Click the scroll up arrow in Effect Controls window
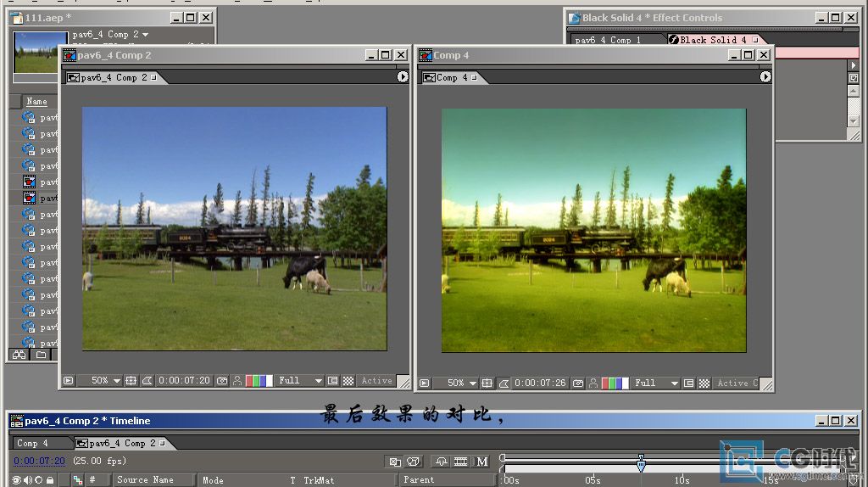This screenshot has height=487, width=868. click(x=853, y=90)
